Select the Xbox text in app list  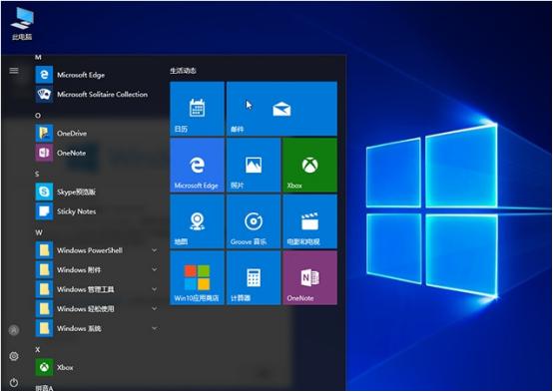(65, 367)
